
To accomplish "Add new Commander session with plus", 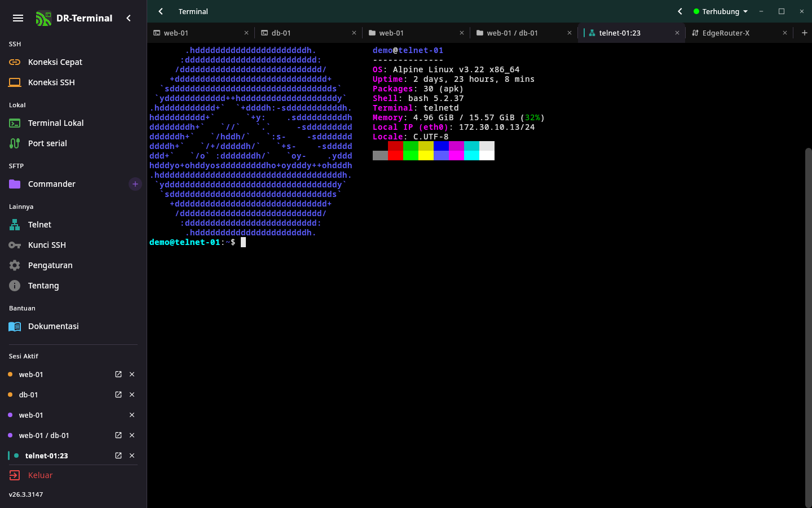I will 135,184.
